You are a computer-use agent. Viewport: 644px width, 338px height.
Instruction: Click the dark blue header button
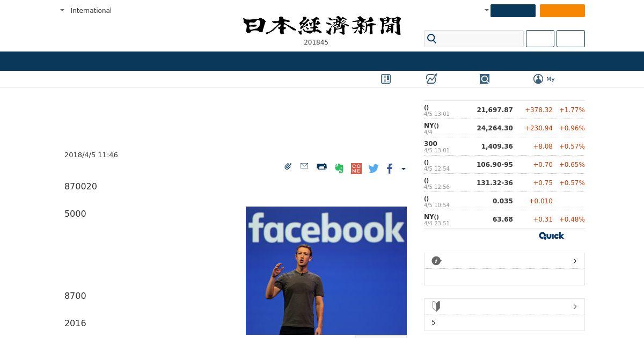[x=513, y=11]
